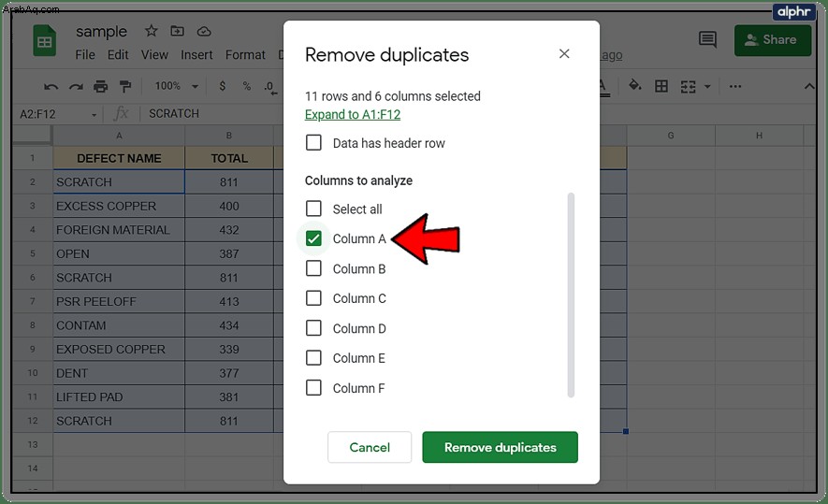828x504 pixels.
Task: Click the Google Sheets home icon
Action: [44, 40]
